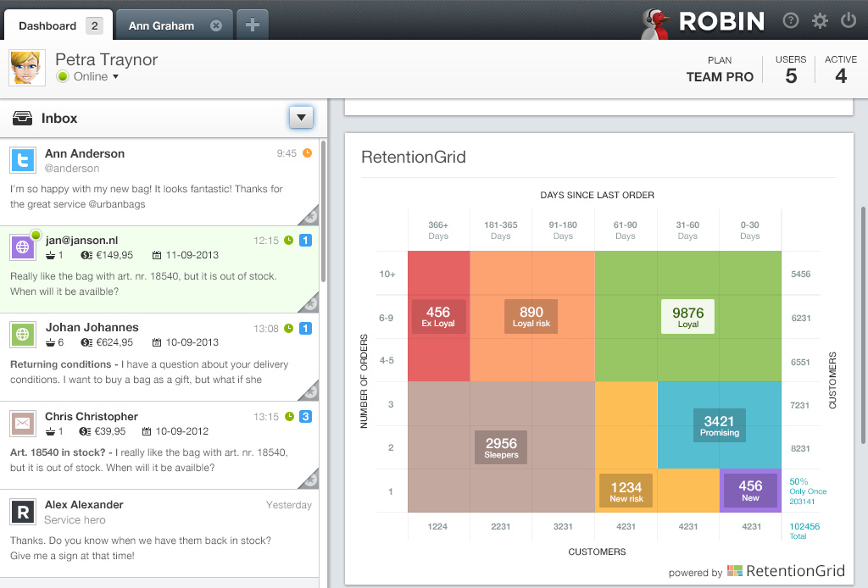Click the TEAM PRO plan label
868x588 pixels.
720,77
